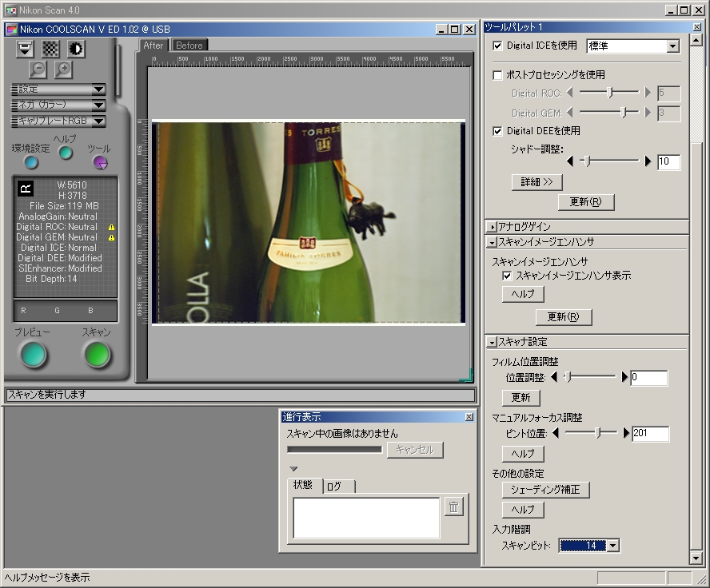The image size is (710, 588).
Task: Collapse progress details triangle in 進行表示
Action: pyautogui.click(x=293, y=469)
